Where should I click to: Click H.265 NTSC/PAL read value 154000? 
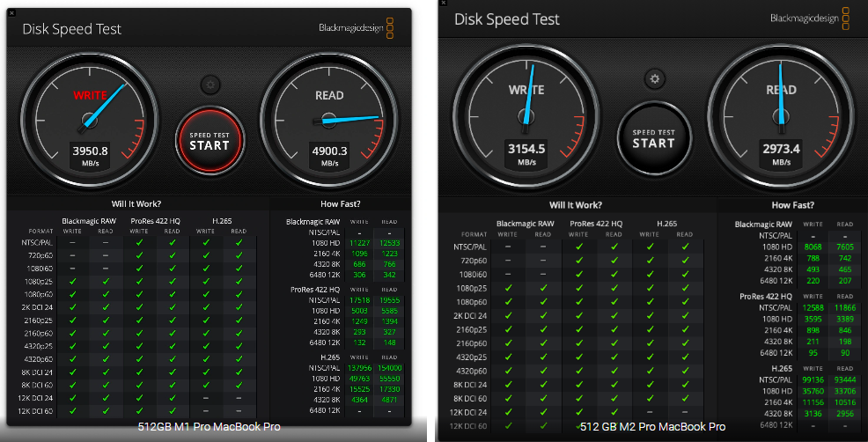pos(390,368)
